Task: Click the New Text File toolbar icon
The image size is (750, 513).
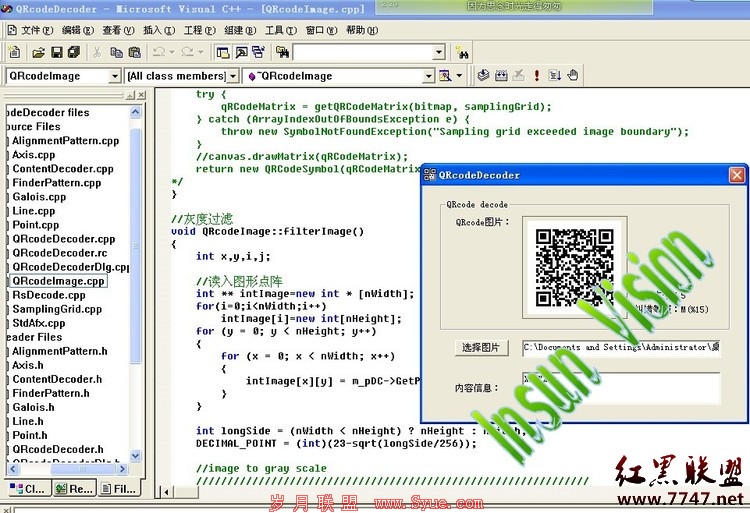Action: (x=14, y=52)
